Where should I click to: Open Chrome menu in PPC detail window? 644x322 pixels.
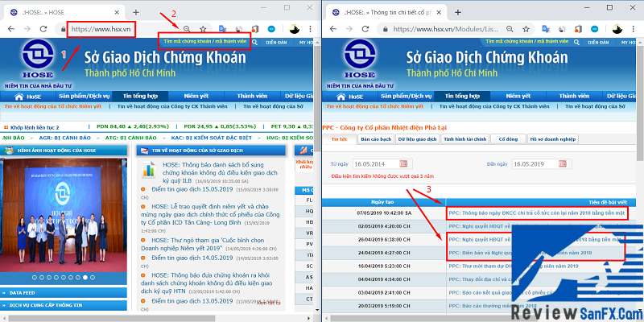pyautogui.click(x=633, y=29)
